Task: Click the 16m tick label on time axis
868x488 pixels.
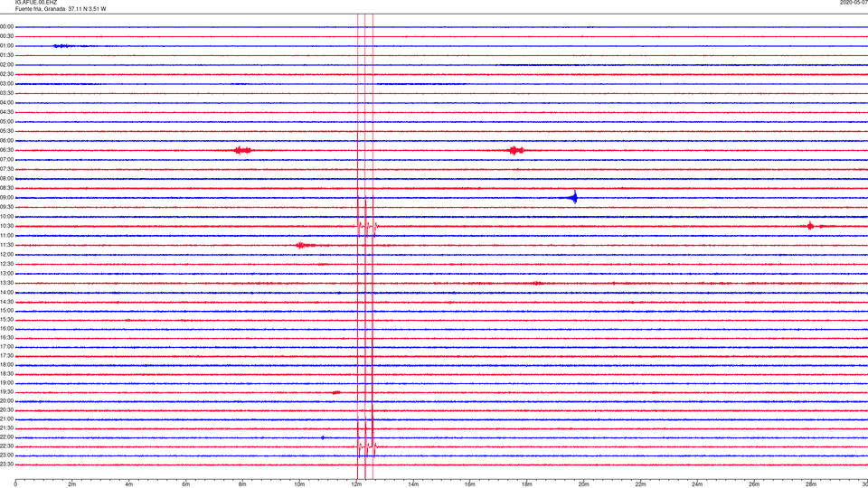Action: 470,484
